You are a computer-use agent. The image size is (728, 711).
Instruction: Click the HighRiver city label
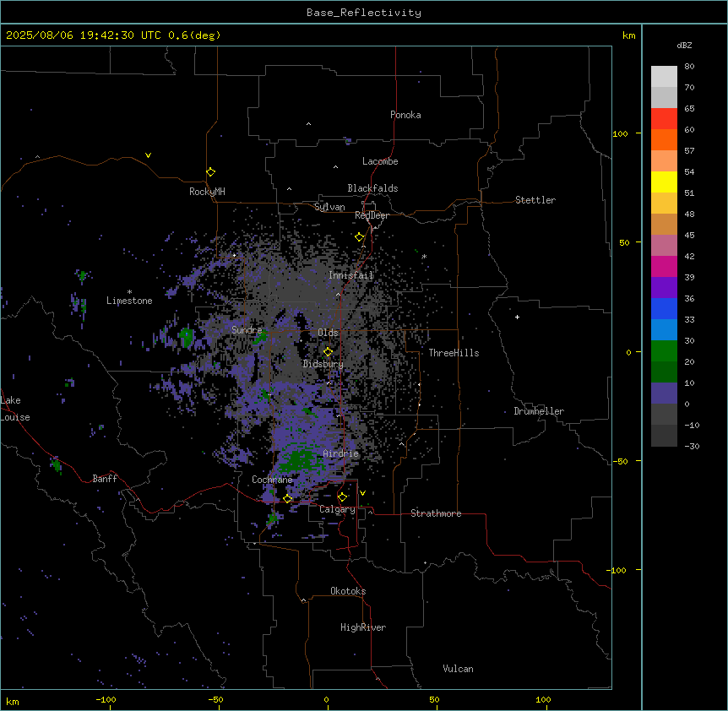pyautogui.click(x=363, y=627)
